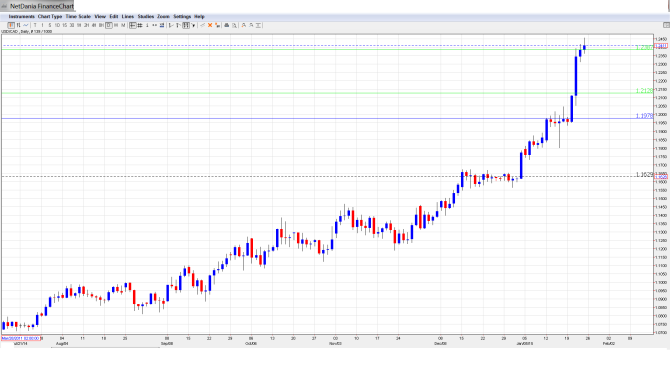Open the toolbar dropdown arrow
Screen dimensions: 670x377
point(194,26)
